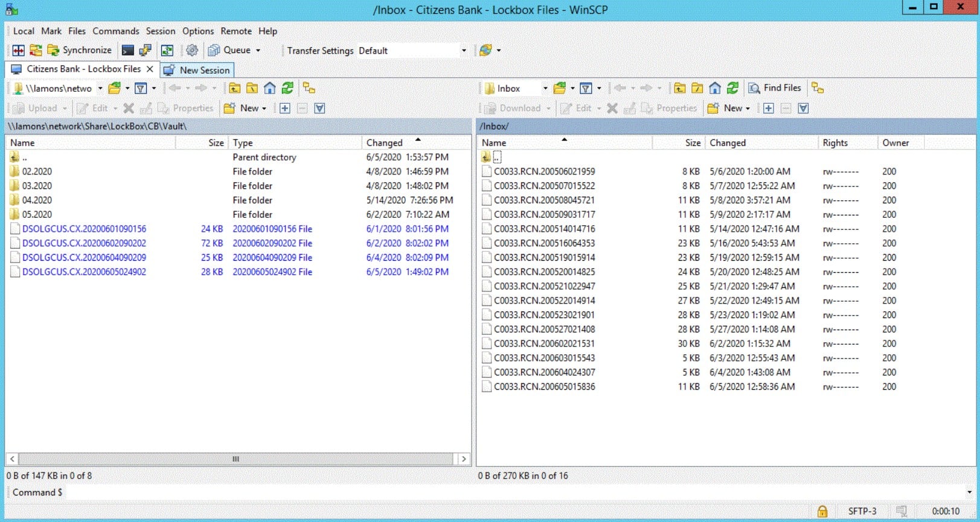
Task: Click remote Properties button
Action: tap(669, 108)
